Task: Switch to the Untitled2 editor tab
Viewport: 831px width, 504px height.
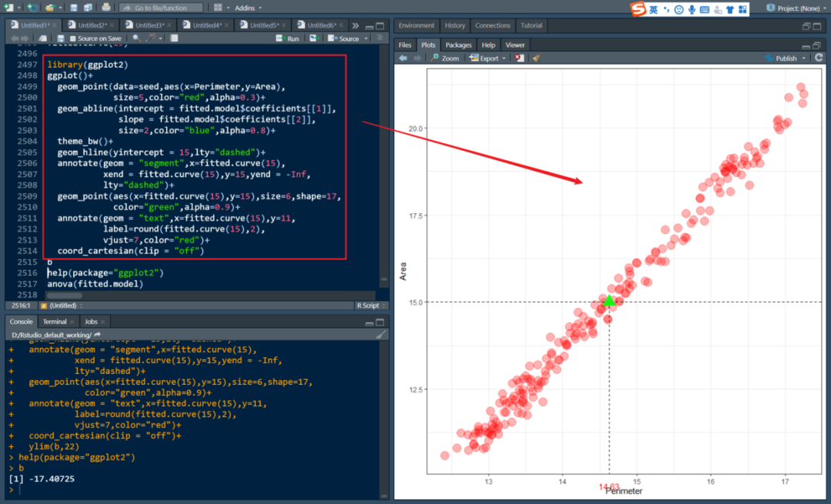Action: click(92, 25)
